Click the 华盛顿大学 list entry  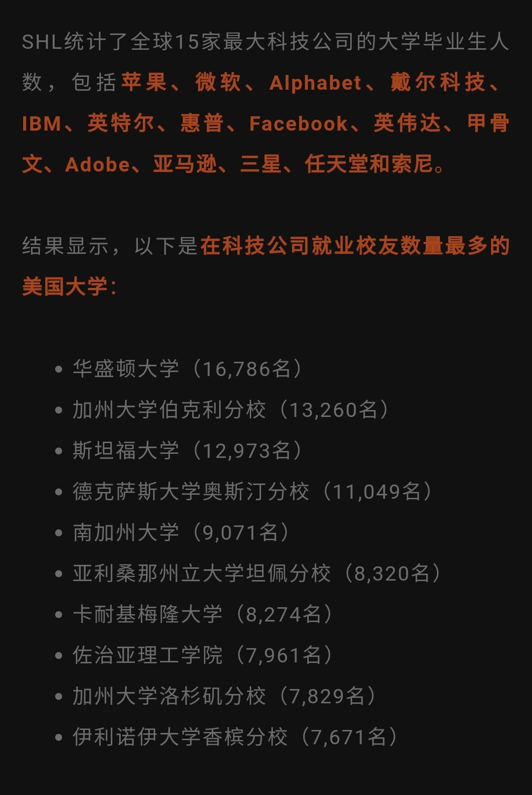187,369
